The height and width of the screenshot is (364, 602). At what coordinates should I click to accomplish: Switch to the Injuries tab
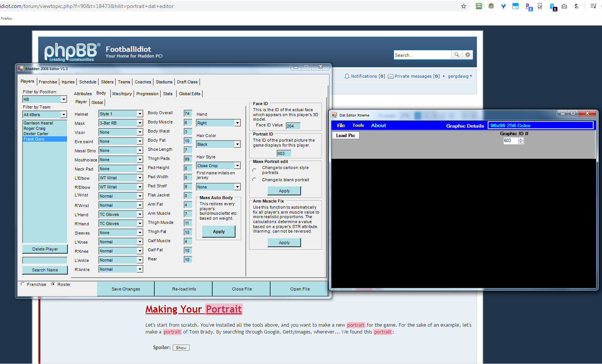(68, 82)
